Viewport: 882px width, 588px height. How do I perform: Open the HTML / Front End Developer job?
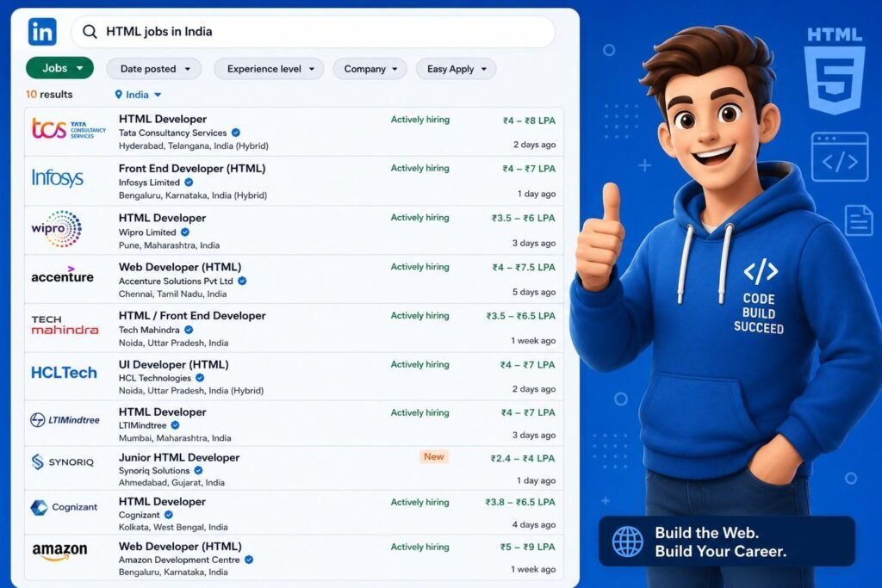coord(192,315)
